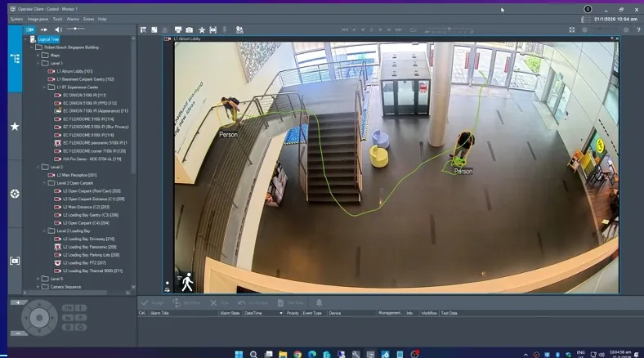Open the Help menu
Screen dimensions: 644x358
pos(102,19)
